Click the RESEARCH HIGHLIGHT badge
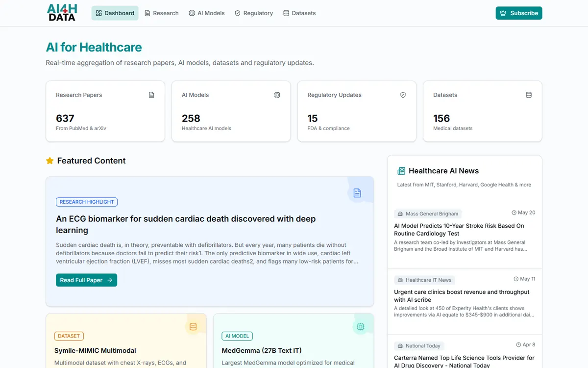This screenshot has height=368, width=588. tap(87, 202)
